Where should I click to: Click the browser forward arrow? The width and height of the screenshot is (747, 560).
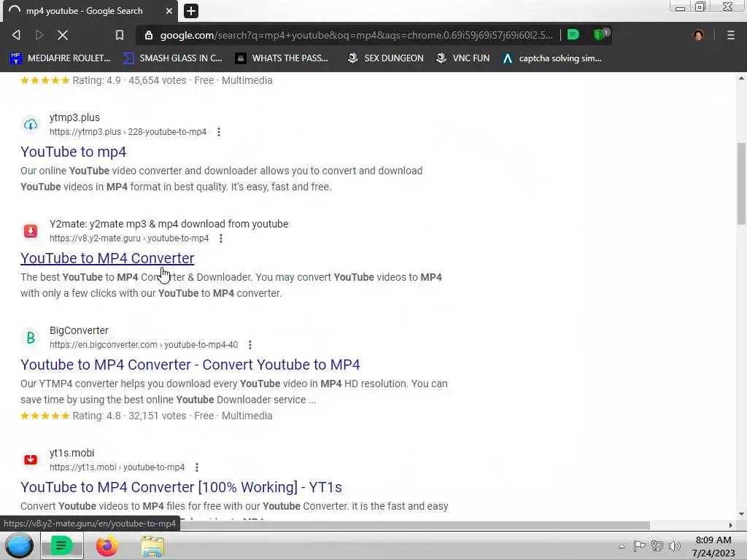coord(39,35)
